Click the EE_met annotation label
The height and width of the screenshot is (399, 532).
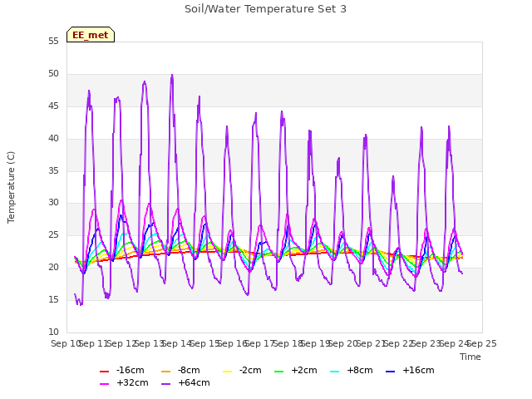pyautogui.click(x=91, y=35)
